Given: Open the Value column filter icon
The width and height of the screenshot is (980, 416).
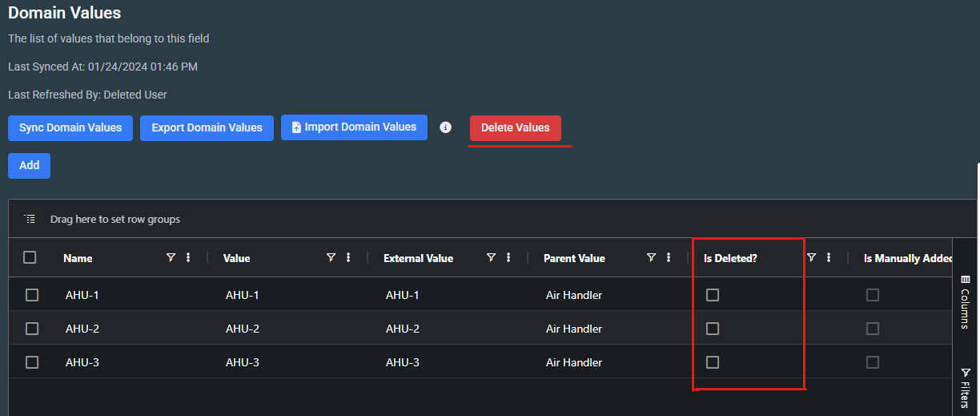Looking at the screenshot, I should (331, 257).
